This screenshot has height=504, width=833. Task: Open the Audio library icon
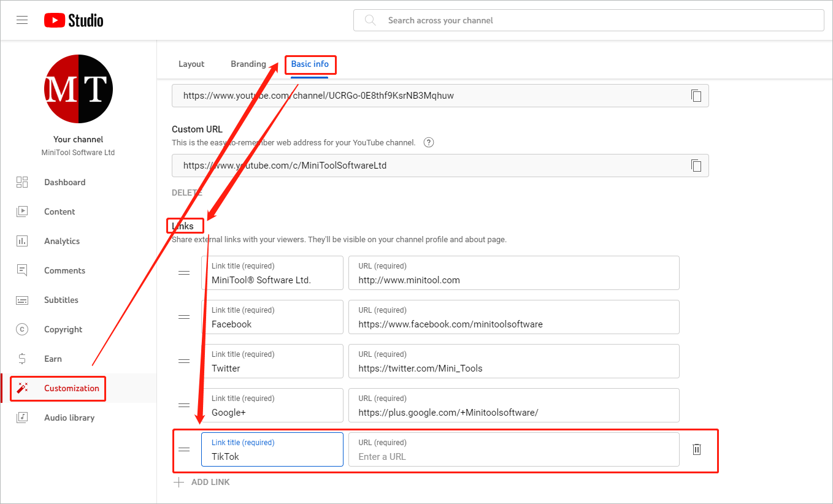pyautogui.click(x=22, y=418)
